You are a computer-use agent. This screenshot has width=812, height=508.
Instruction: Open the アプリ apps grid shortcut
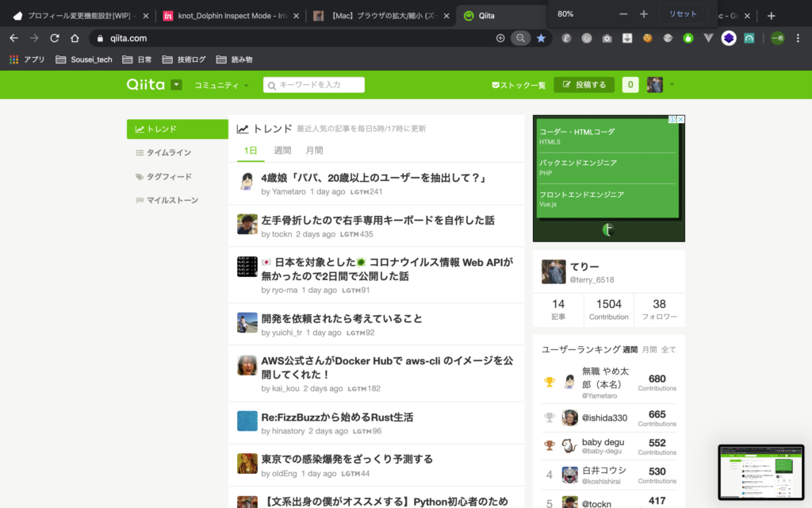click(x=27, y=60)
